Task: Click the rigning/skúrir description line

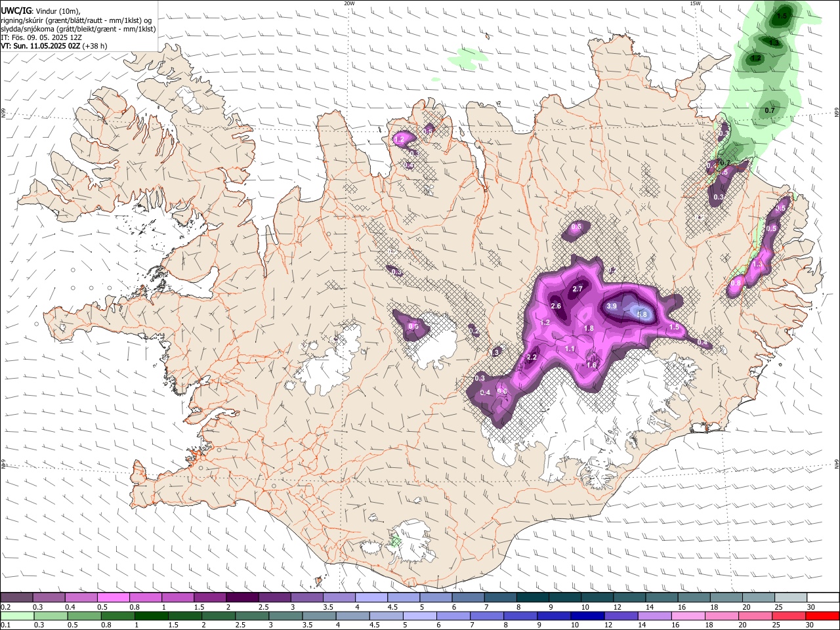Action: 76,20
